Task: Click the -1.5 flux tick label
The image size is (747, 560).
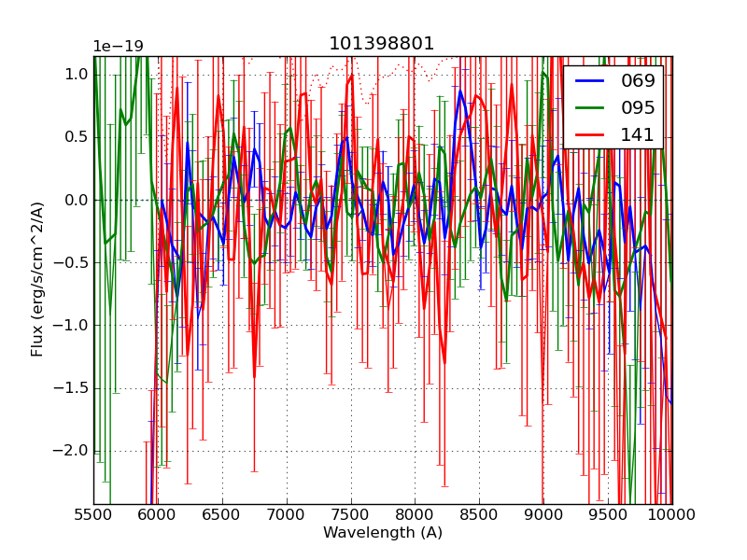Action: pyautogui.click(x=73, y=387)
